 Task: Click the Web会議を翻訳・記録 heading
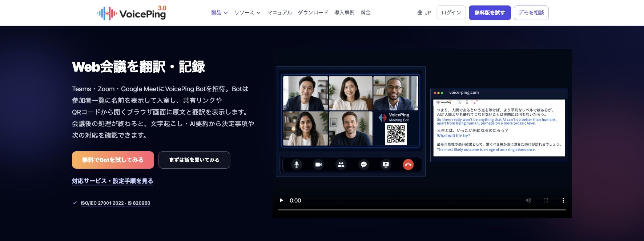click(x=138, y=67)
